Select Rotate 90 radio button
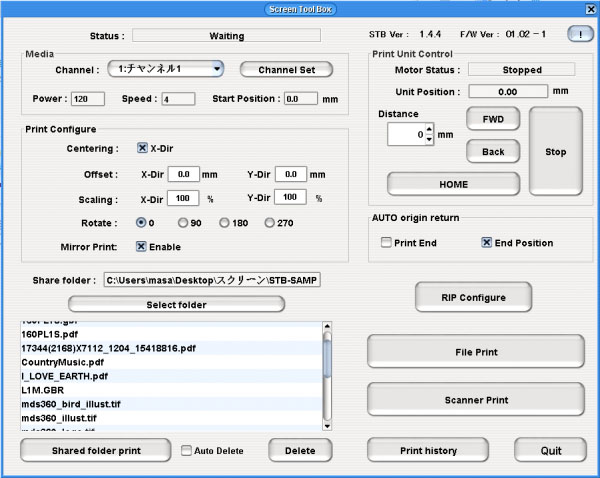This screenshot has width=600, height=478. coord(183,222)
